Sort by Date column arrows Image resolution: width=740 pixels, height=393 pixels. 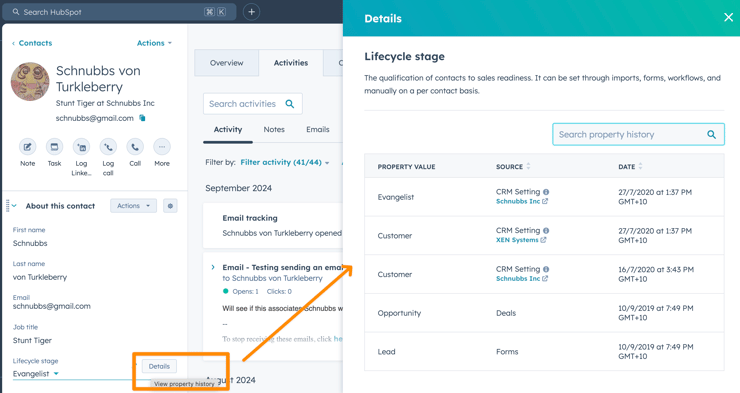pos(640,166)
